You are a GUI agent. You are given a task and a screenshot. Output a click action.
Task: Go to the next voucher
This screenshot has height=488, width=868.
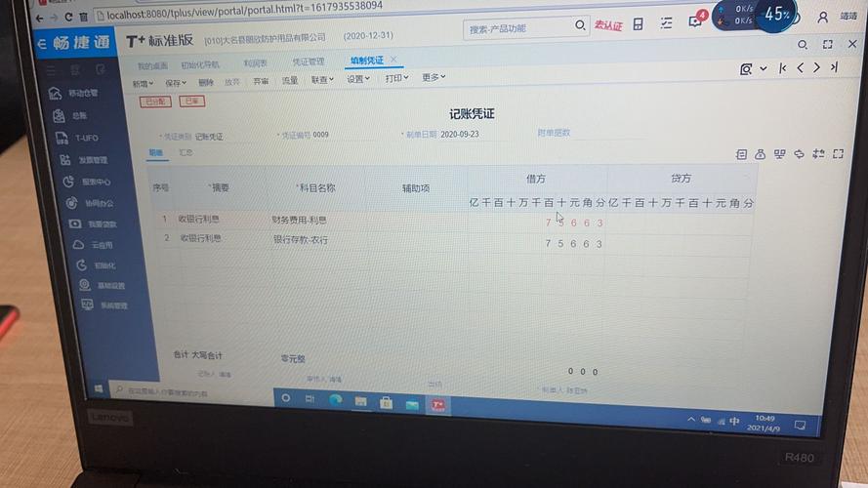coord(816,67)
